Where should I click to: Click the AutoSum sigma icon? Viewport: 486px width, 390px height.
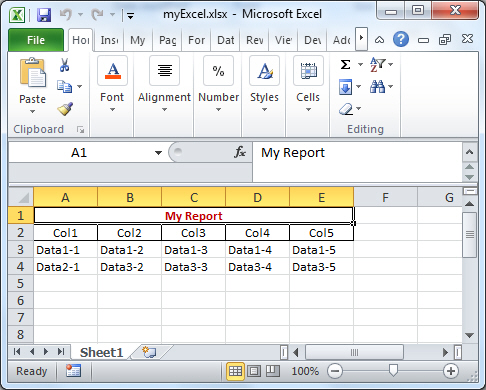point(346,64)
